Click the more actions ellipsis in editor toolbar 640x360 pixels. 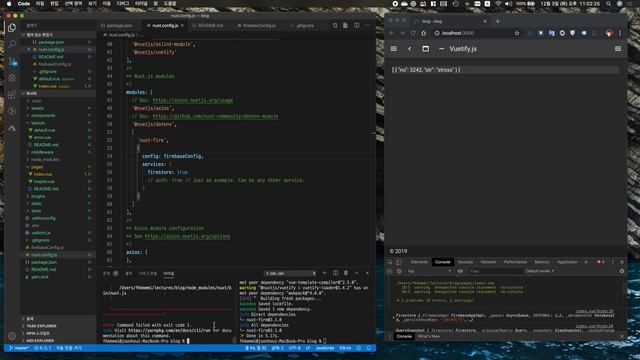[367, 25]
